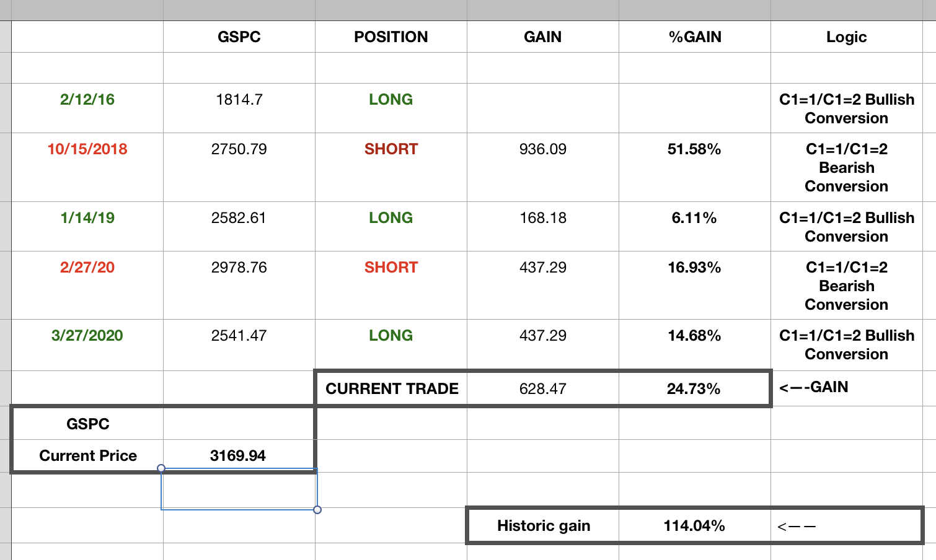This screenshot has height=560, width=936.
Task: Select the 51.58% gain cell
Action: click(694, 149)
